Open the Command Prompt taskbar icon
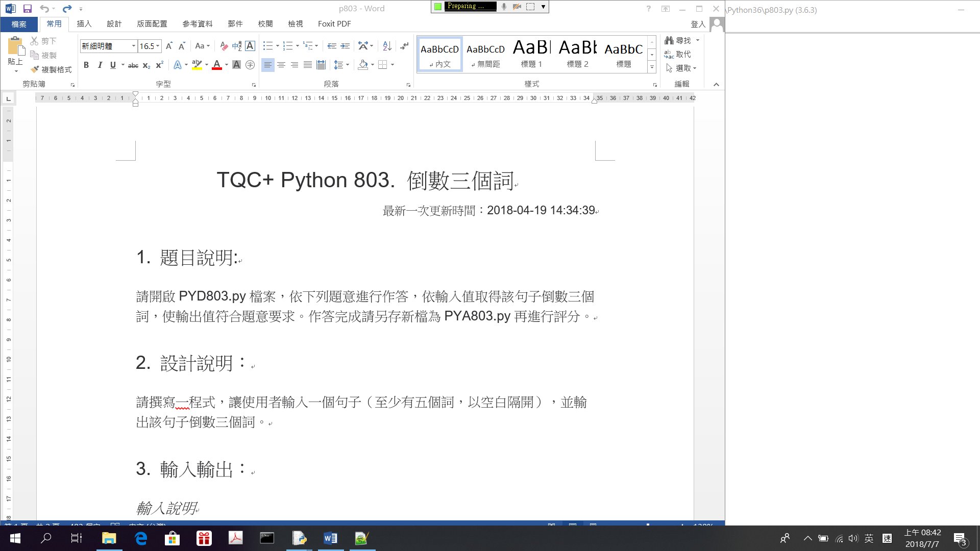The image size is (980, 551). (267, 538)
